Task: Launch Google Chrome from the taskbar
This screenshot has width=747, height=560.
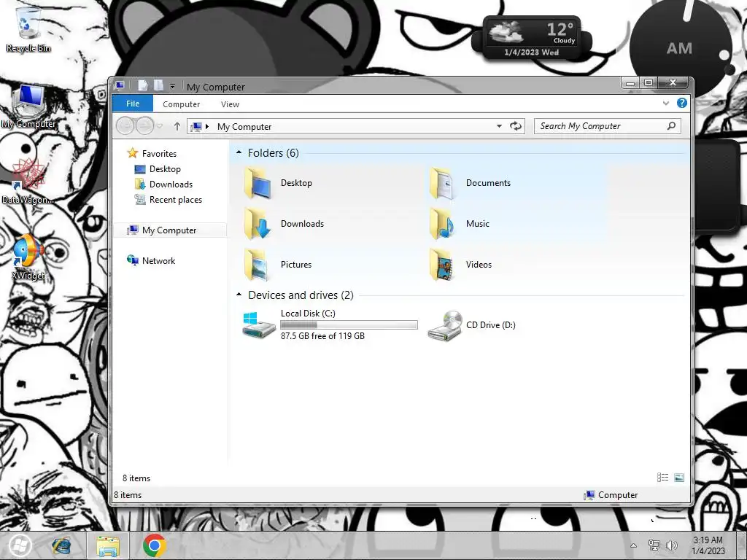Action: [154, 545]
